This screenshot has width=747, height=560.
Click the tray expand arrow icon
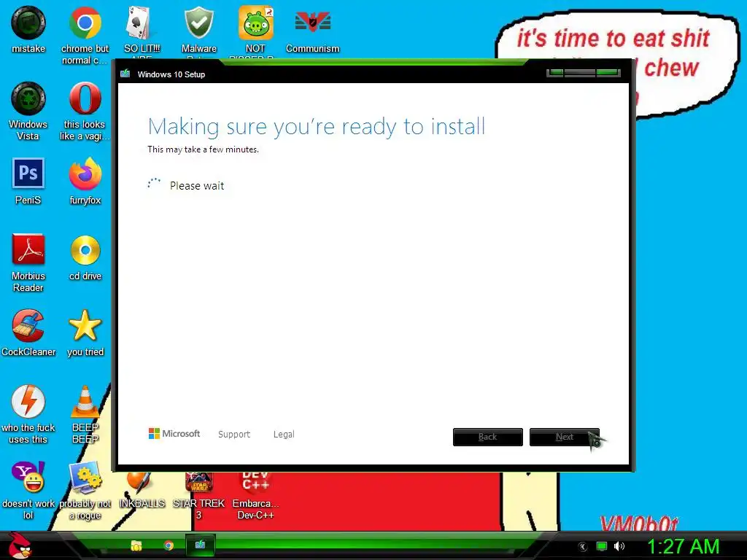(582, 547)
